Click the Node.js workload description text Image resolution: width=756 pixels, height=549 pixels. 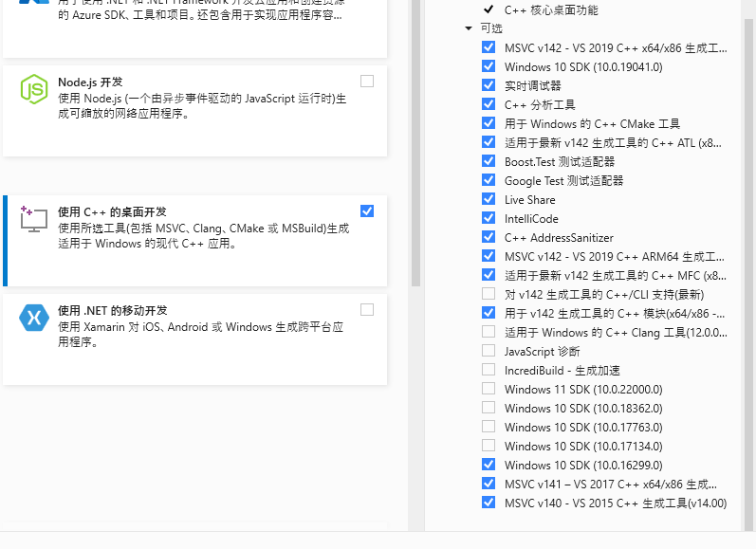pos(202,106)
